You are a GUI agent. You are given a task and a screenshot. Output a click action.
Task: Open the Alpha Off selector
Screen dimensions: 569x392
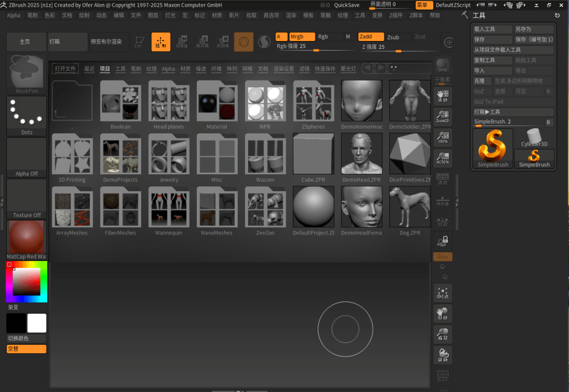26,157
